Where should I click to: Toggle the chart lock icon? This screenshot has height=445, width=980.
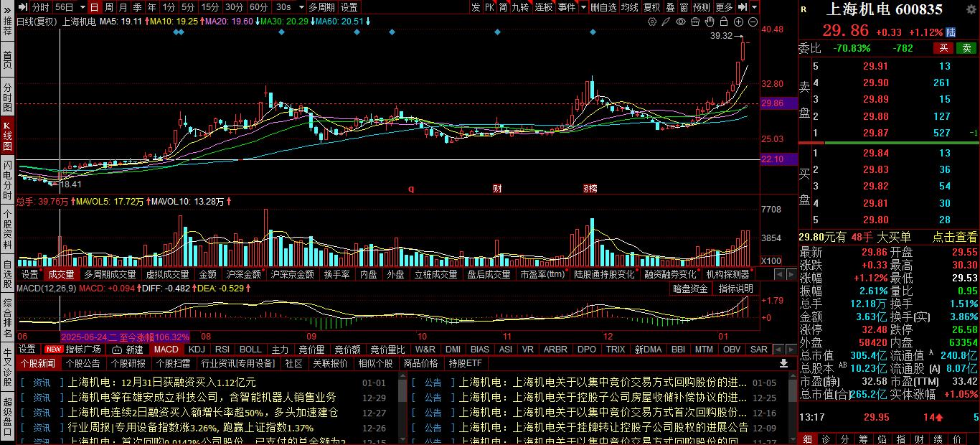(725, 22)
